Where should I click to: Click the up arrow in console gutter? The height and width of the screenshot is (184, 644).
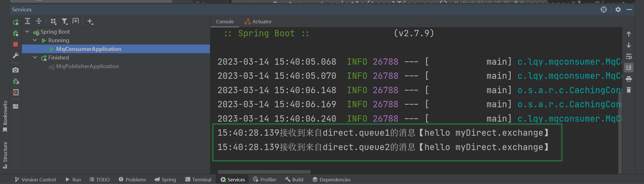point(629,34)
